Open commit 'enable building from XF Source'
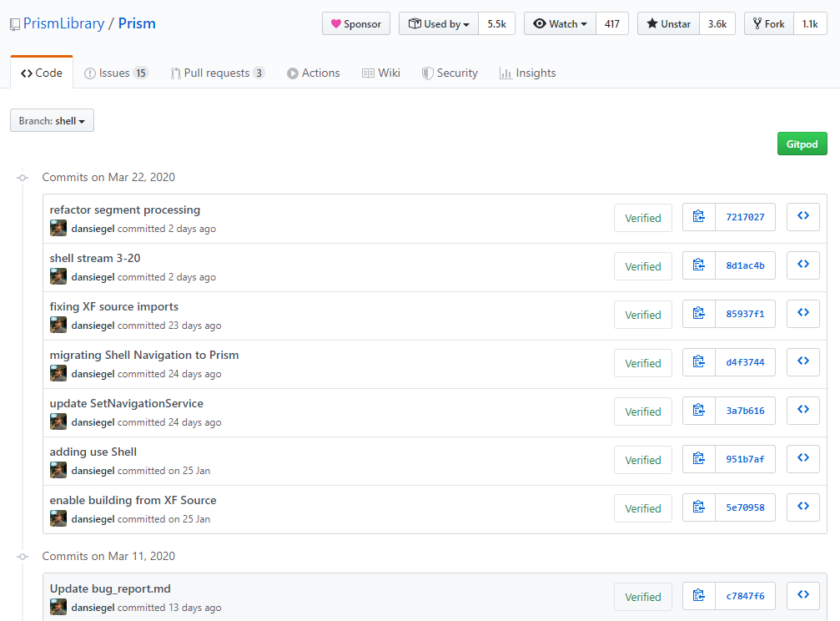The image size is (840, 621). click(x=133, y=500)
